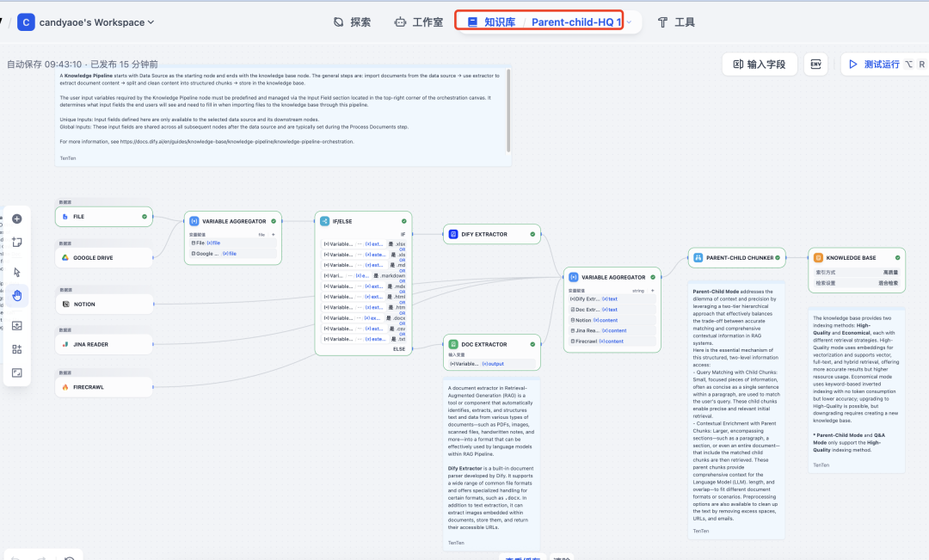929x560 pixels.
Task: Click the 索引方式 高质量 row in Knowledge Base
Action: pos(857,273)
